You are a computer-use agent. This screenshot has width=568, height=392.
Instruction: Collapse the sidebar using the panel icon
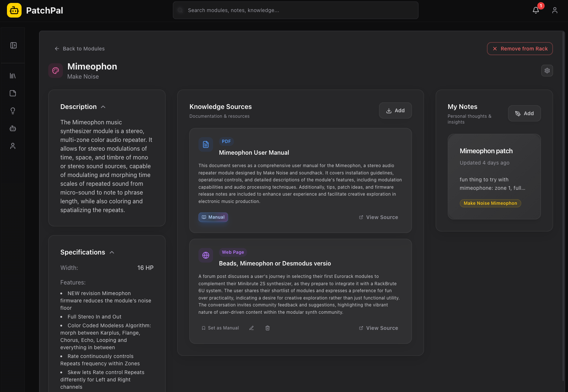click(x=12, y=45)
